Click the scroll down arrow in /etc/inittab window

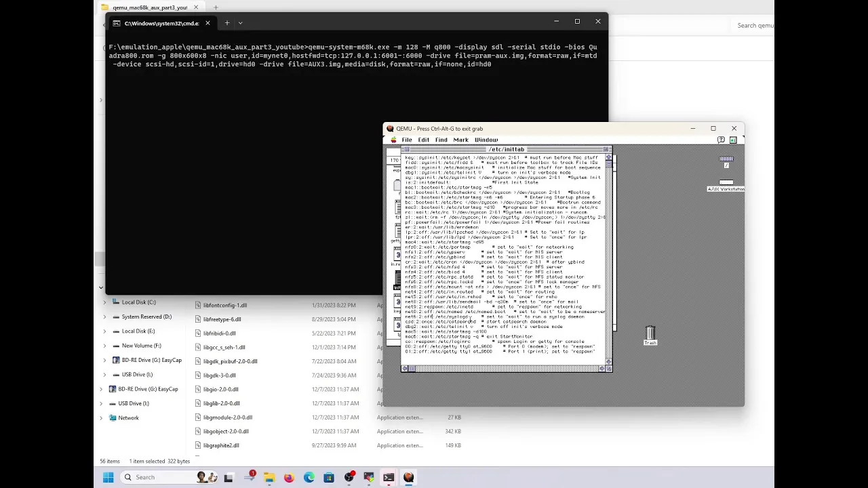pyautogui.click(x=608, y=361)
